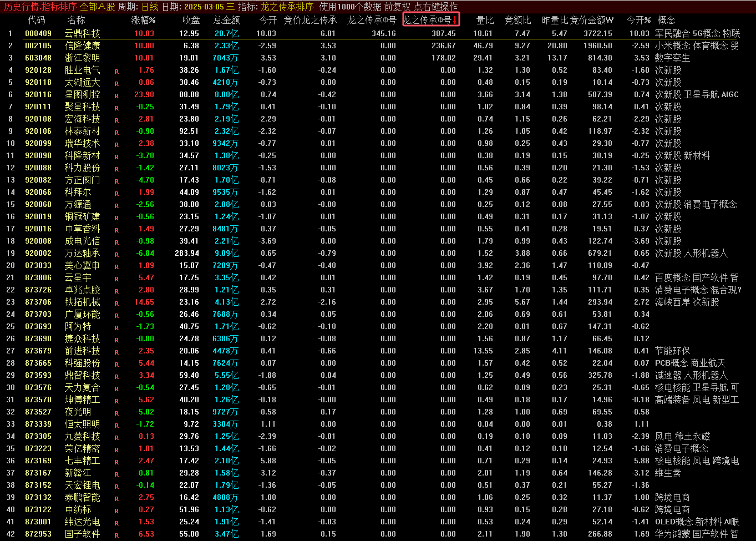Image resolution: width=756 pixels, height=541 pixels.
Task: Click the 前复权 adjustment option
Action: coord(398,7)
